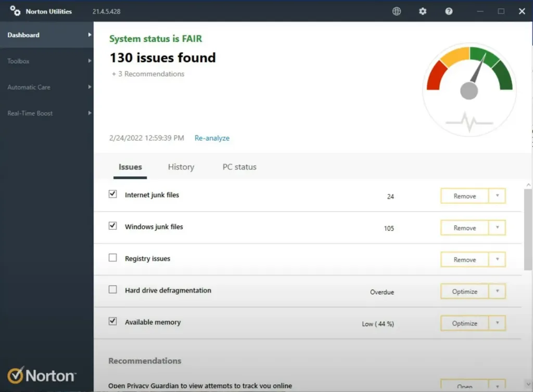
Task: Open dropdown arrow beside Windows junk files Remove
Action: [497, 228]
